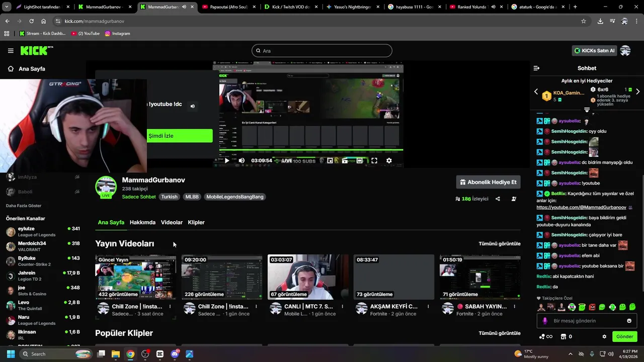Screen dimensions: 644x362
Task: Open video player settings gear
Action: point(389,161)
